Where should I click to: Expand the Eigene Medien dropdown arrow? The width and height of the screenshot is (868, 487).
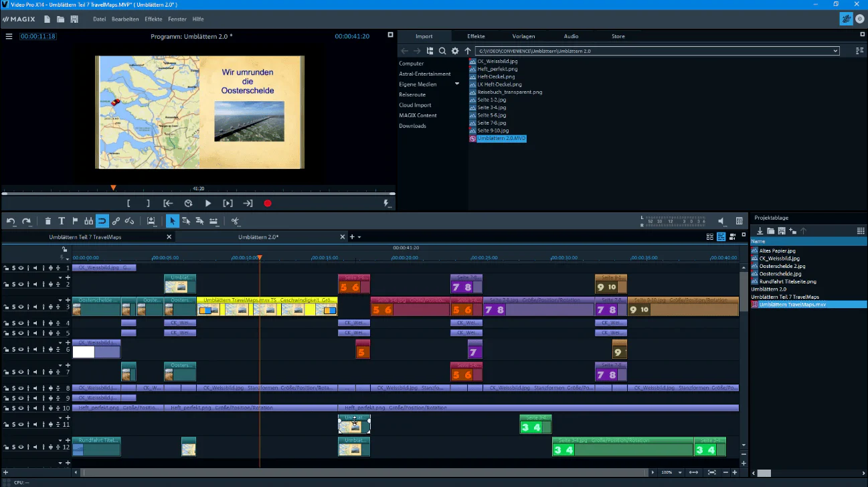457,84
